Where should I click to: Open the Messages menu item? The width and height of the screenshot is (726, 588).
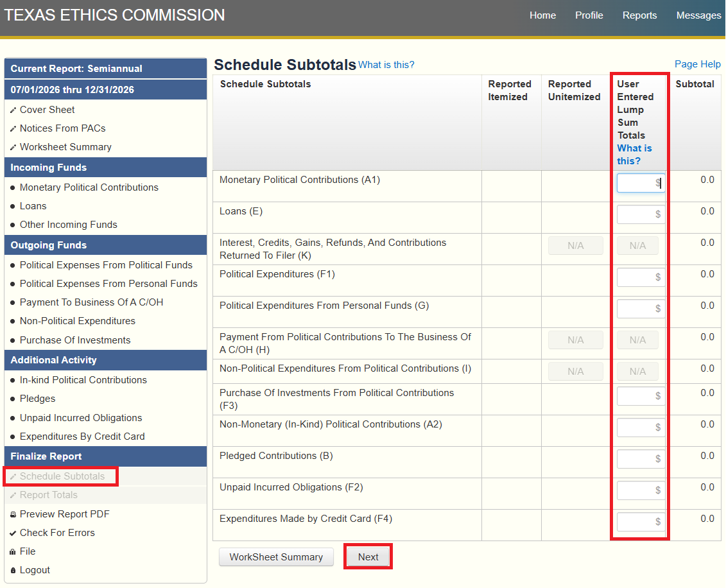pyautogui.click(x=698, y=15)
